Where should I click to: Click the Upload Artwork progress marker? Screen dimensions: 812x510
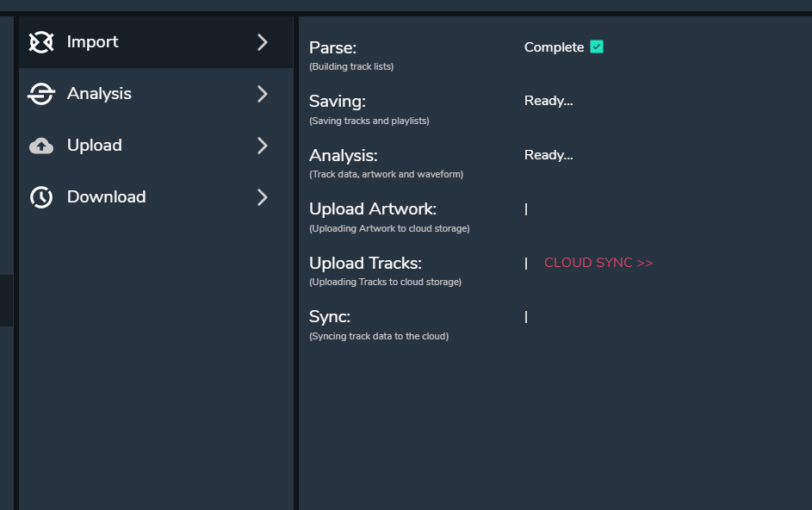[x=526, y=209]
